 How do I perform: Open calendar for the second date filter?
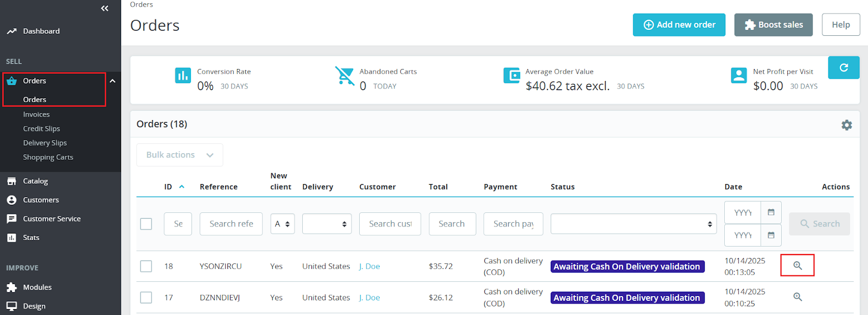click(771, 235)
